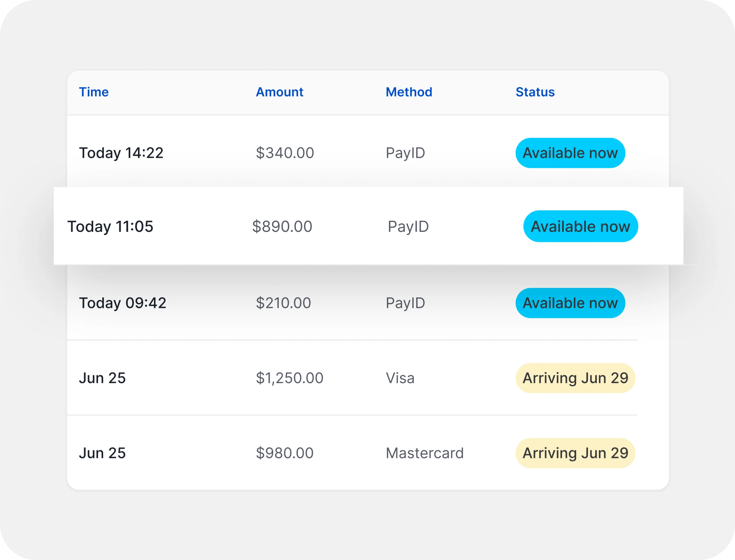Viewport: 735px width, 560px height.
Task: Click Jun 25 in the Visa row
Action: pyautogui.click(x=102, y=378)
